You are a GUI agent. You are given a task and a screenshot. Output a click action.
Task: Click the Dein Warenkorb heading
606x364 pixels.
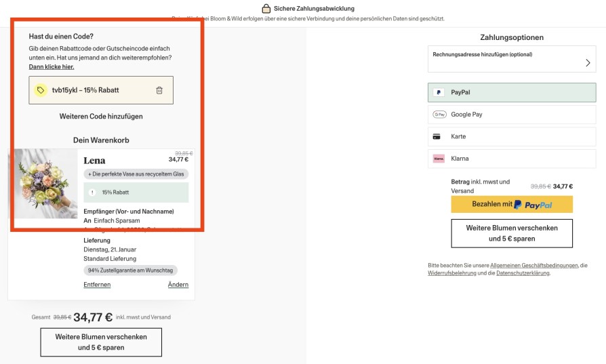click(x=101, y=140)
